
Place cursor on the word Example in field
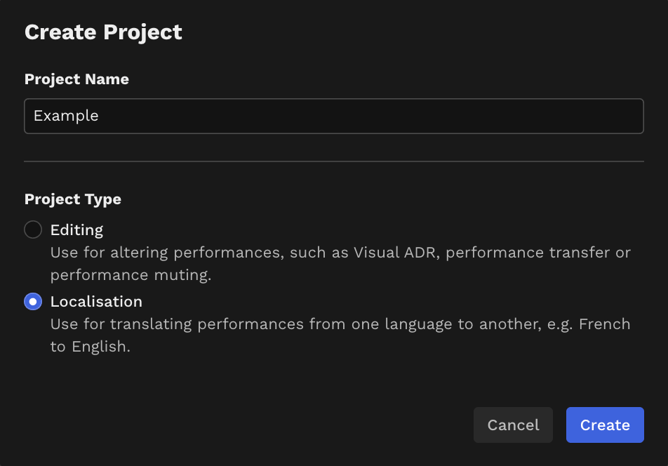coord(66,116)
